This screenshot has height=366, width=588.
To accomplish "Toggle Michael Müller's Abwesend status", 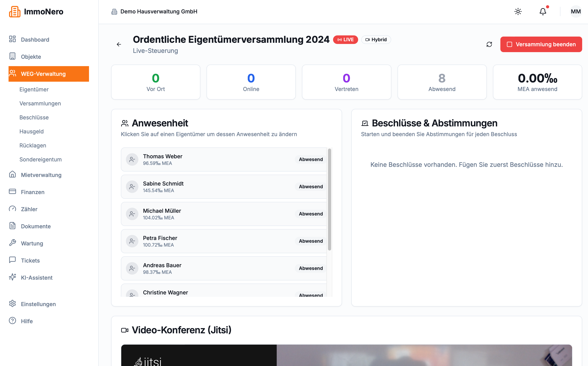I will click(x=311, y=214).
